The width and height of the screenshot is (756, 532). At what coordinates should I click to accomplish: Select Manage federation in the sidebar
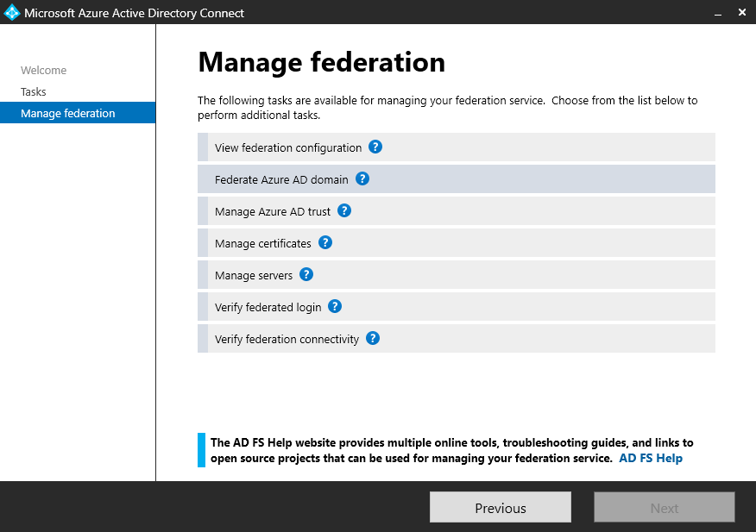[x=67, y=113]
